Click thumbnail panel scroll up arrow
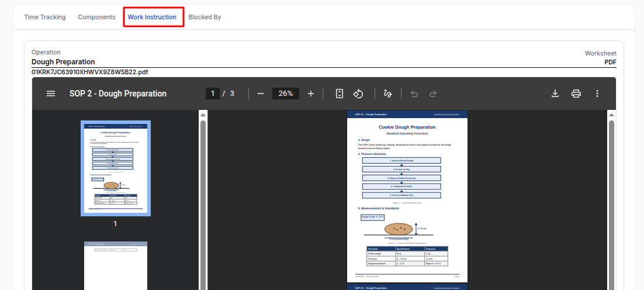This screenshot has height=290, width=644. (203, 115)
